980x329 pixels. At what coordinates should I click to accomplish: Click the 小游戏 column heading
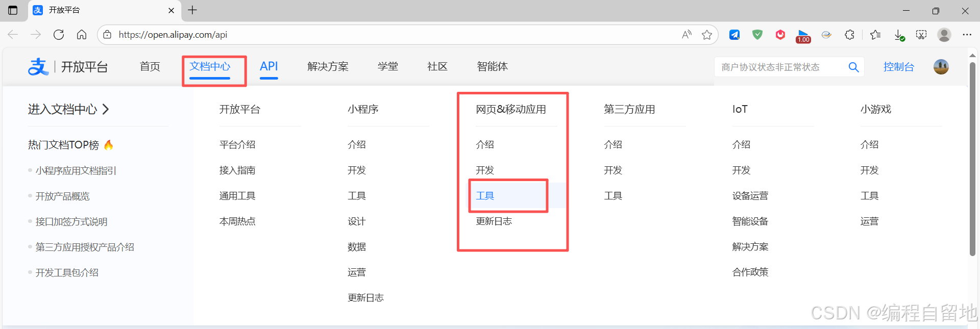876,109
